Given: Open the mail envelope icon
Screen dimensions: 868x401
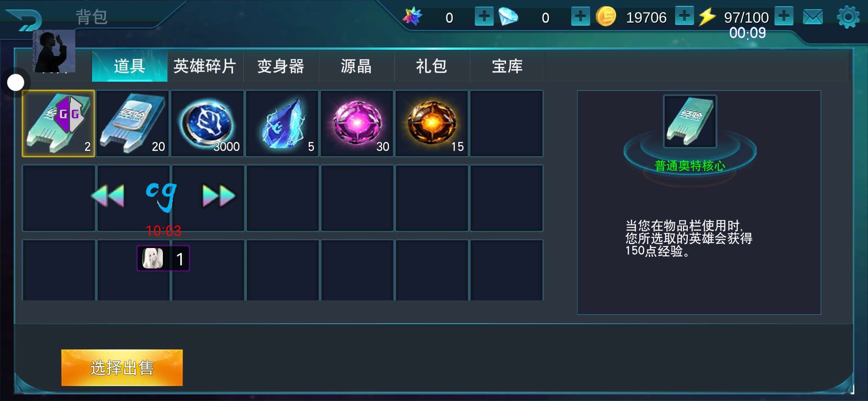Looking at the screenshot, I should coord(813,17).
